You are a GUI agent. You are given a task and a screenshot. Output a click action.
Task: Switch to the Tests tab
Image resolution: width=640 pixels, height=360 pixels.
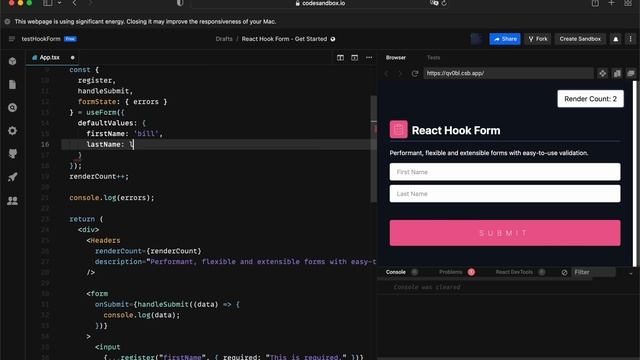(433, 58)
